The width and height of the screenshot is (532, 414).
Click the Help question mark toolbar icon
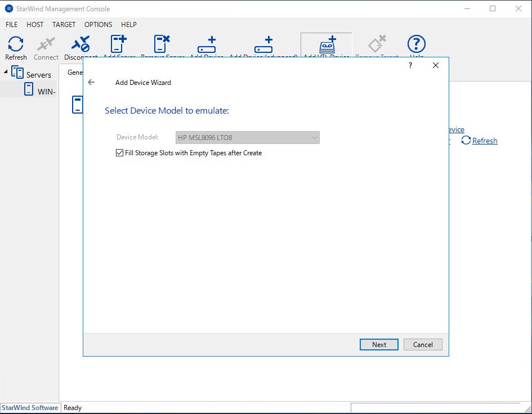(x=416, y=45)
